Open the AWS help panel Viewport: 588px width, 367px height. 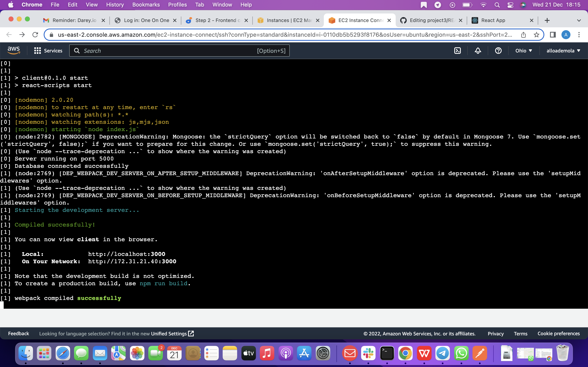coord(498,51)
